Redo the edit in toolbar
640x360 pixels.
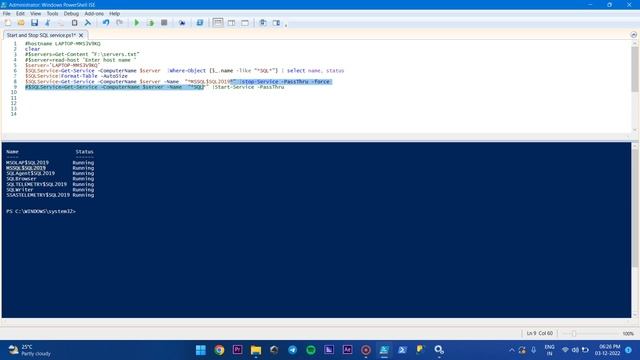coord(119,23)
